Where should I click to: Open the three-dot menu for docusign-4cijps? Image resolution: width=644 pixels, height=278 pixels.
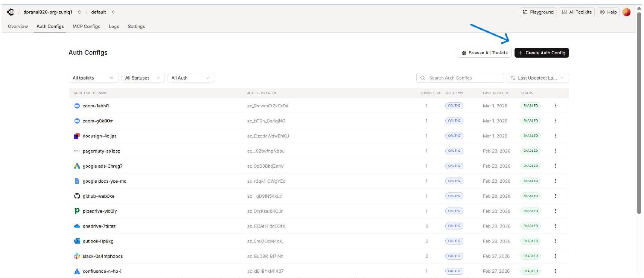pyautogui.click(x=556, y=136)
